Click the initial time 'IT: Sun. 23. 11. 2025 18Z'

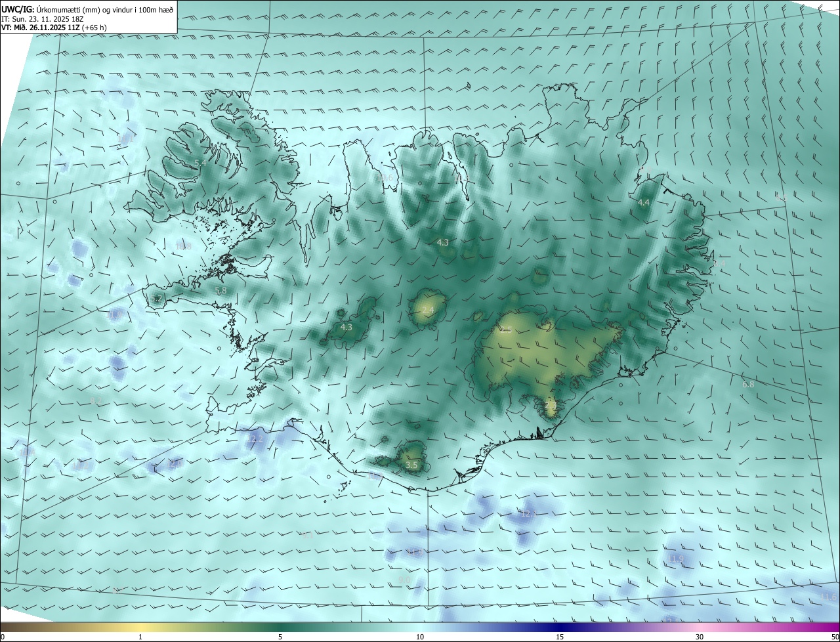tap(43, 19)
